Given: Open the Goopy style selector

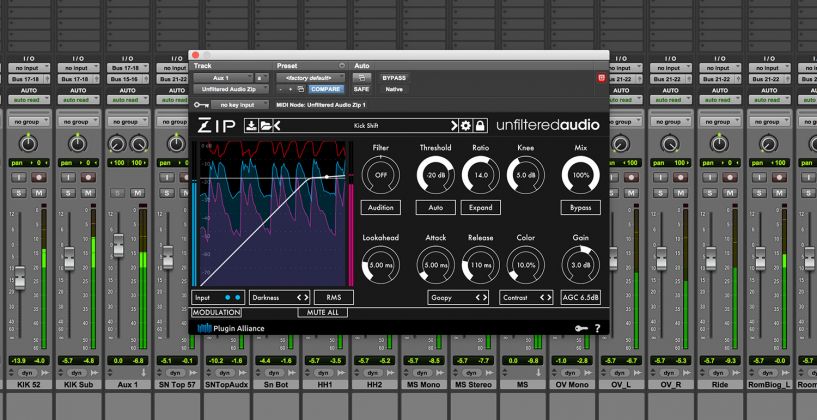Looking at the screenshot, I should pos(458,298).
